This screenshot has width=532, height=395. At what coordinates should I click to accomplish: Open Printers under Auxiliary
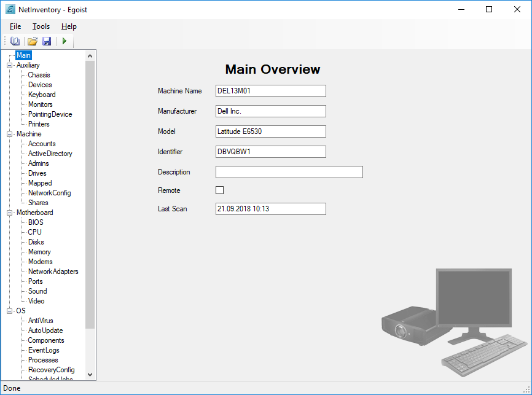[x=39, y=124]
